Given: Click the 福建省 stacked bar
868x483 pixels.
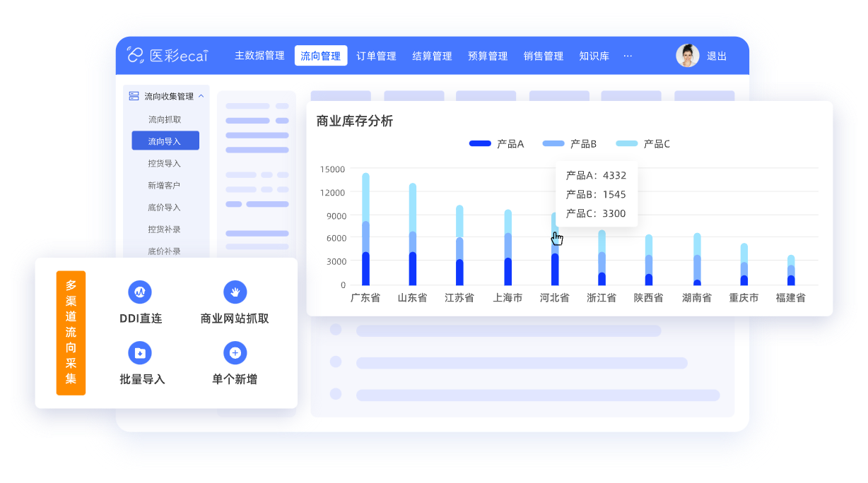Looking at the screenshot, I should [x=791, y=270].
